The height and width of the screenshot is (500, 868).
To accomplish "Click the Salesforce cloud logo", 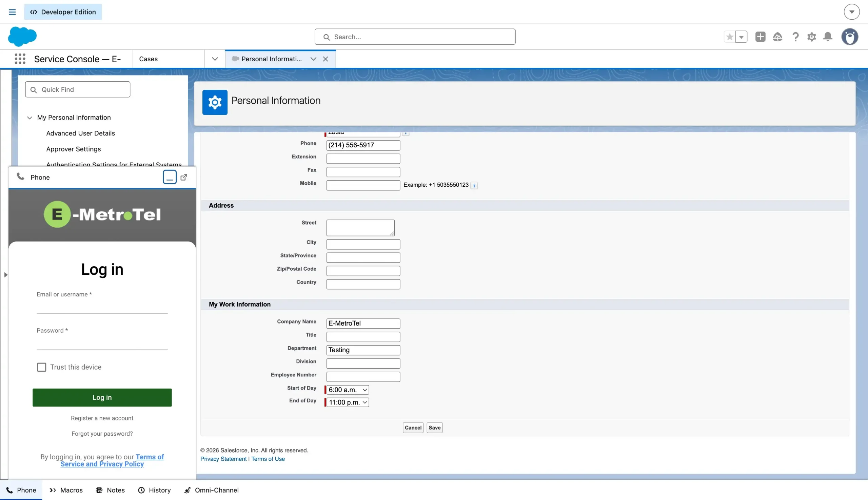I will click(22, 36).
